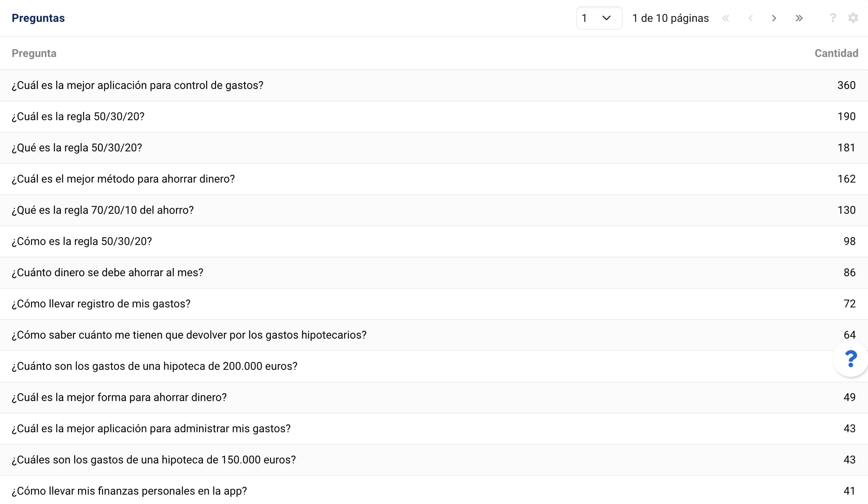Click the gray help question mark
Viewport: 868px width, 504px height.
pos(832,18)
